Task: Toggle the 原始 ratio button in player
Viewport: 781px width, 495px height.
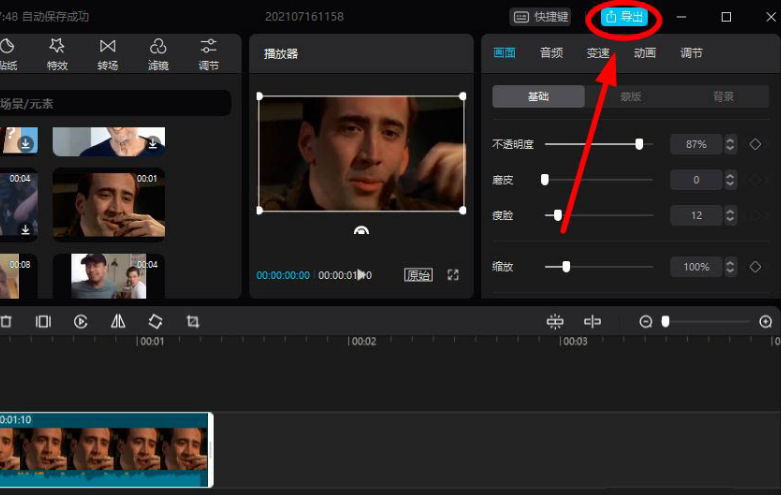Action: click(418, 275)
